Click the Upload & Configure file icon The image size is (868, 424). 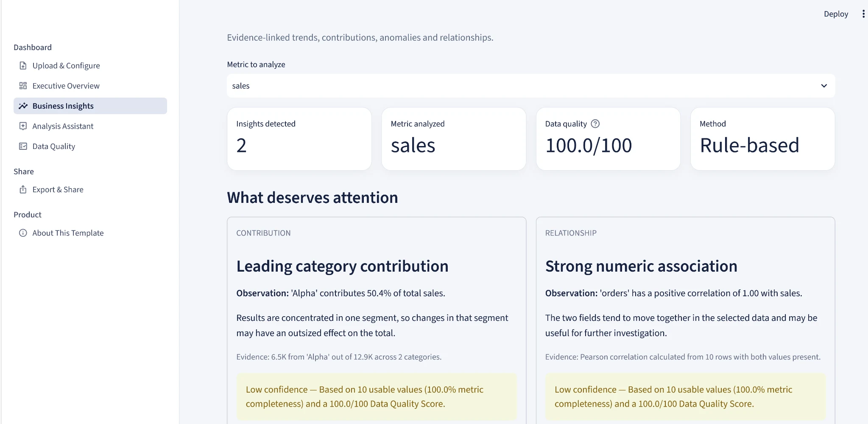(23, 66)
